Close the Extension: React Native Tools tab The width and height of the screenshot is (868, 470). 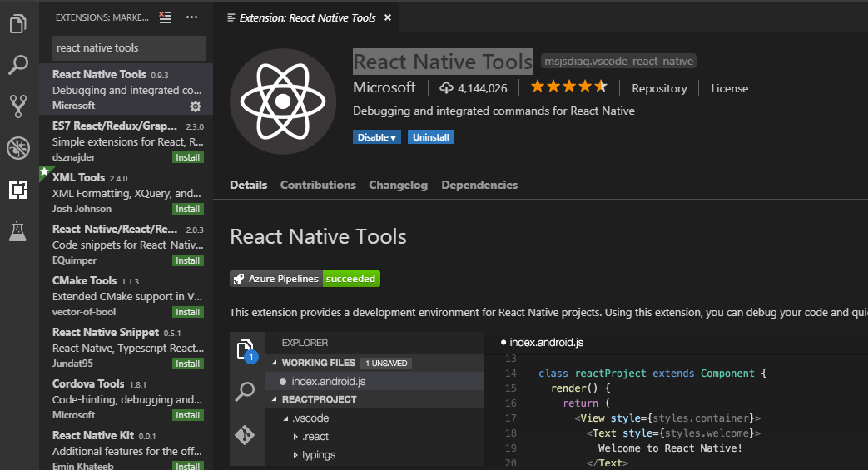[388, 17]
